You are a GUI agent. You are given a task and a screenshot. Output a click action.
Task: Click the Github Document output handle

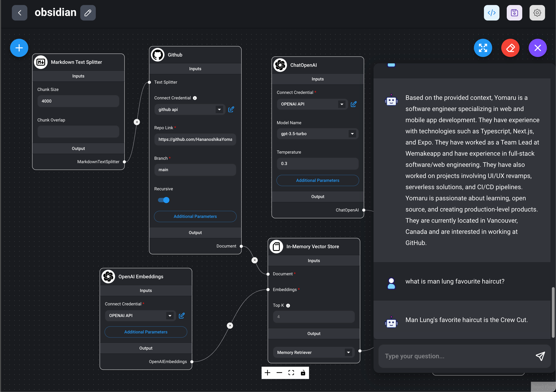241,246
